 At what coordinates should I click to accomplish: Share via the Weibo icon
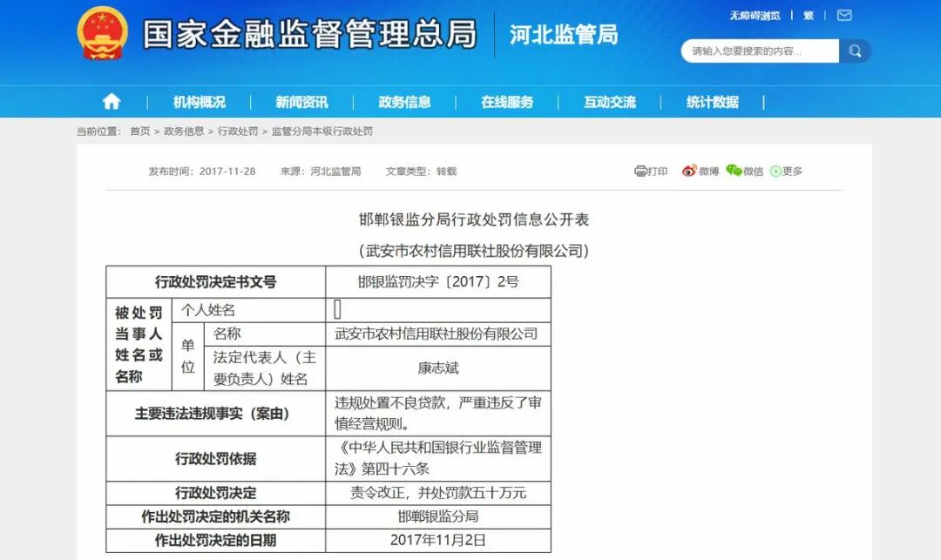tap(689, 172)
